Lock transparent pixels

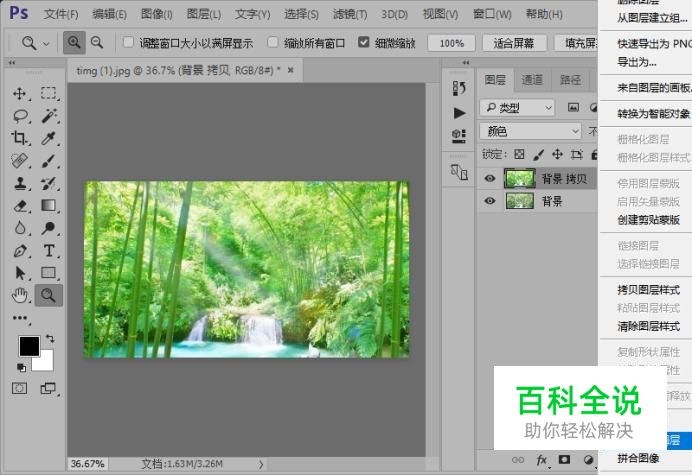519,154
